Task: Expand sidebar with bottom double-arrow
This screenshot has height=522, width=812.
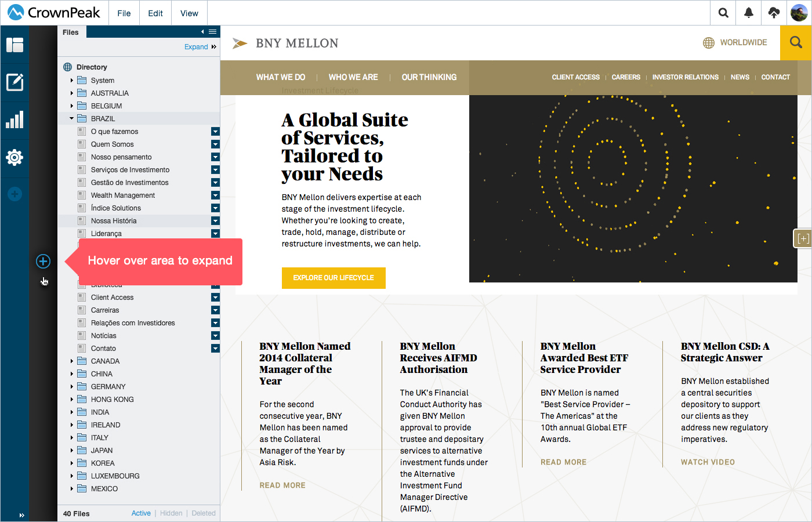Action: (21, 515)
